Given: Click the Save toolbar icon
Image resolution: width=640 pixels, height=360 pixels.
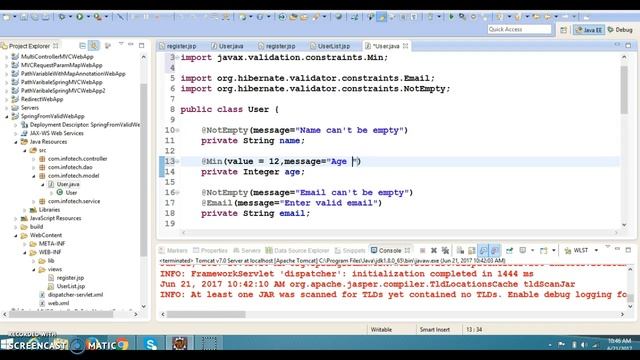Looking at the screenshot, I should (x=24, y=17).
